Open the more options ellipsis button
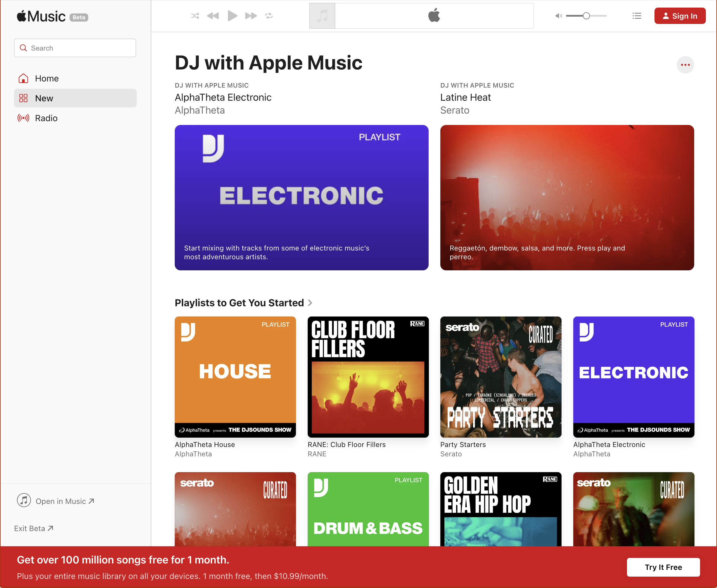The image size is (717, 588). pos(685,65)
